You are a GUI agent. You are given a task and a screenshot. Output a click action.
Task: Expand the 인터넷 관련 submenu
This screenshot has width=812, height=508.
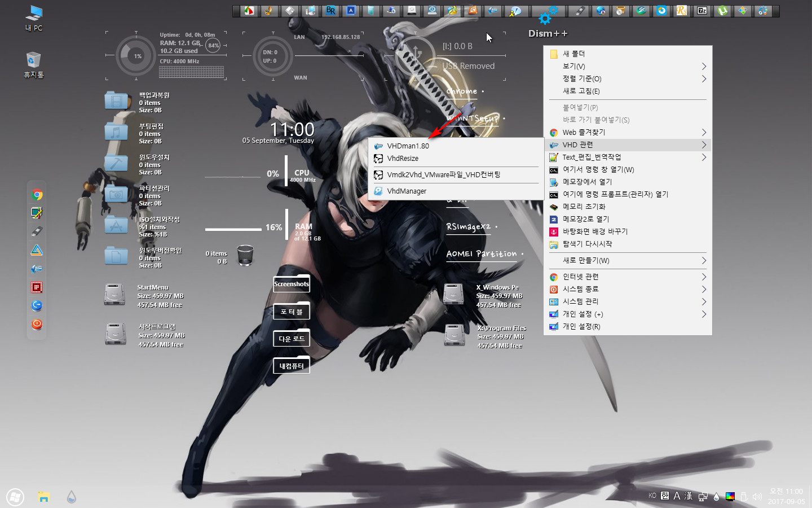[628, 277]
